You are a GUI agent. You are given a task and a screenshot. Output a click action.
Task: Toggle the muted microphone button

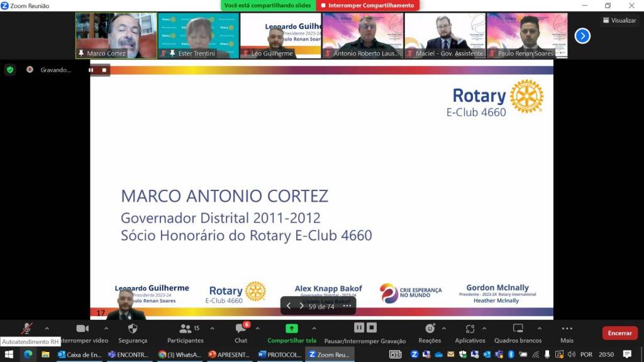pos(26,329)
